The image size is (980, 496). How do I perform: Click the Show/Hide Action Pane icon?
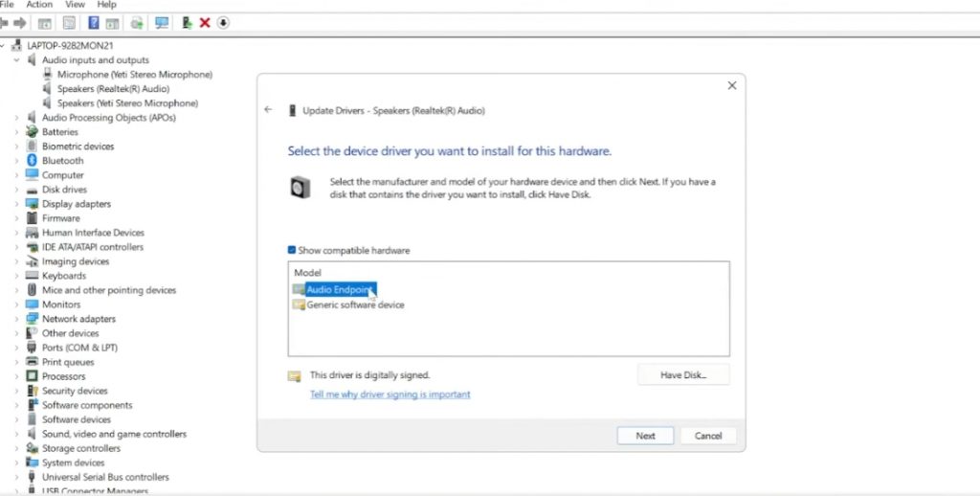pos(112,23)
